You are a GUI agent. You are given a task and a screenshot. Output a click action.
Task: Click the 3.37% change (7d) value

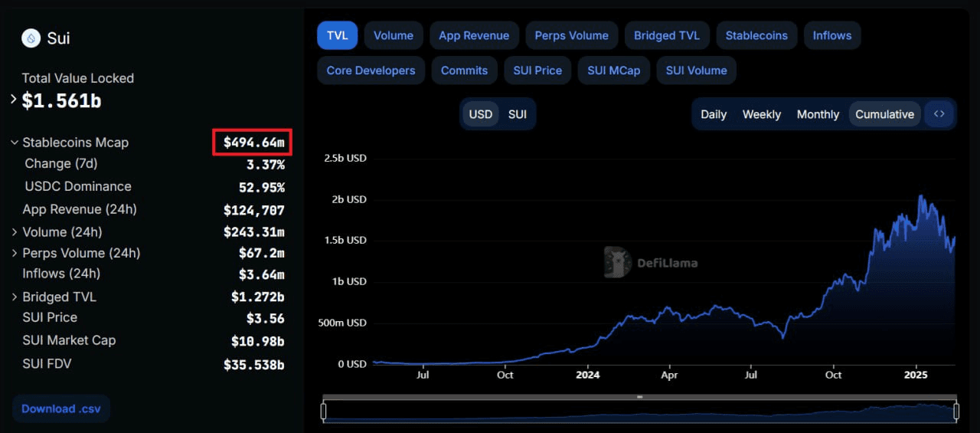click(266, 165)
